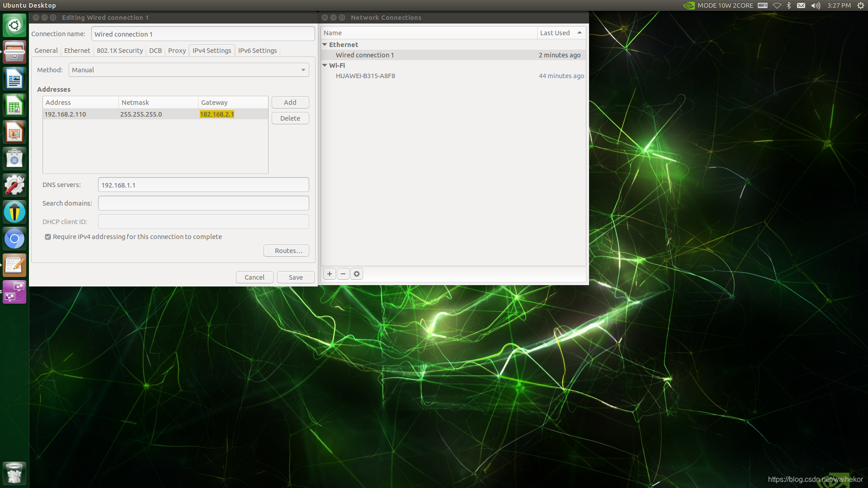Click the Connection name field
Image resolution: width=868 pixels, height=488 pixels.
(203, 34)
